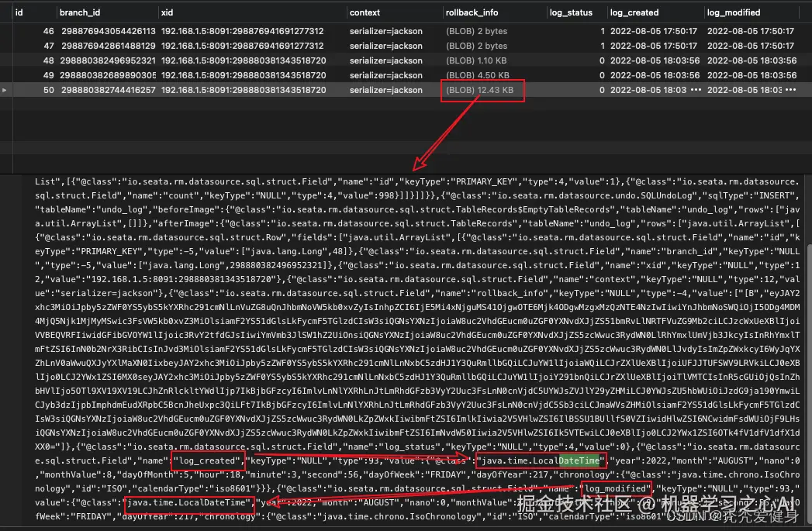Click log_modified 18:03:56 in row 48
Viewport: 812px width, 531px height.
click(x=752, y=60)
